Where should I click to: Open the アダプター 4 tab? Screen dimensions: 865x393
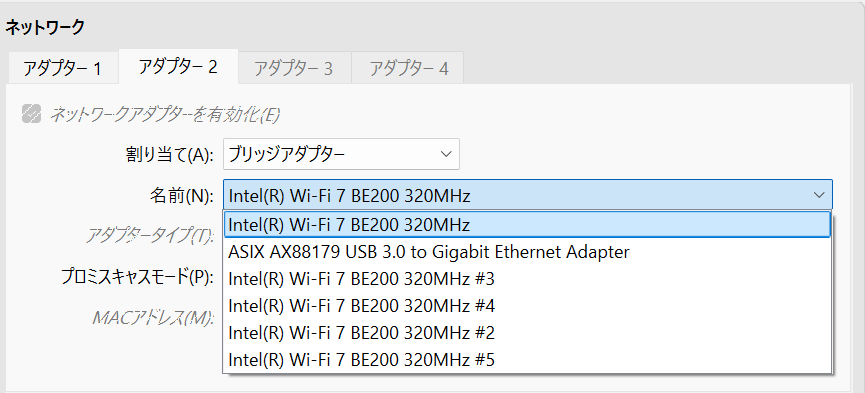[408, 68]
